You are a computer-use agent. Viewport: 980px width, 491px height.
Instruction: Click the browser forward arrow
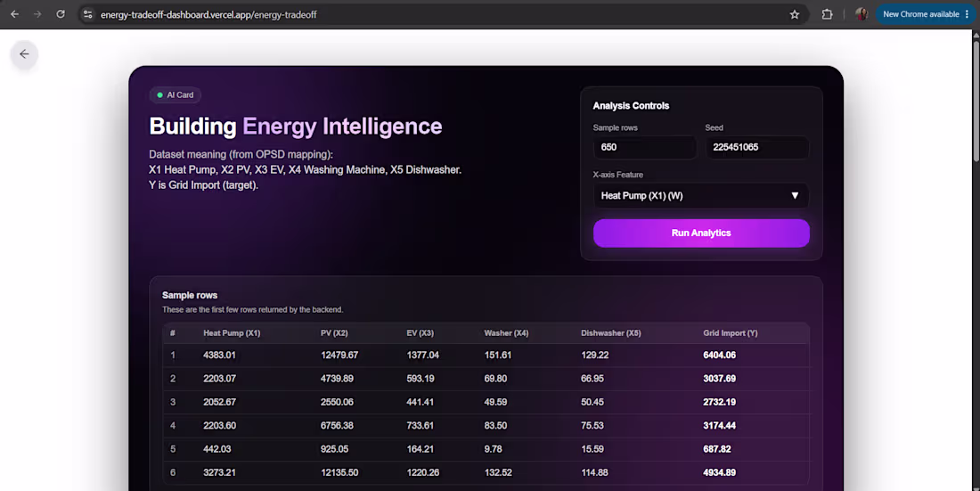pos(37,13)
